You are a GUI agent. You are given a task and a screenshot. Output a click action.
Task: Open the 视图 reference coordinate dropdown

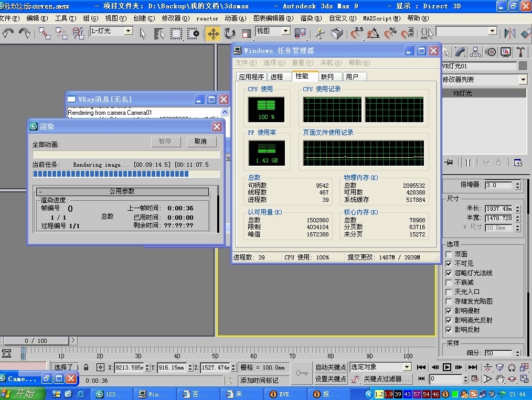pos(286,31)
